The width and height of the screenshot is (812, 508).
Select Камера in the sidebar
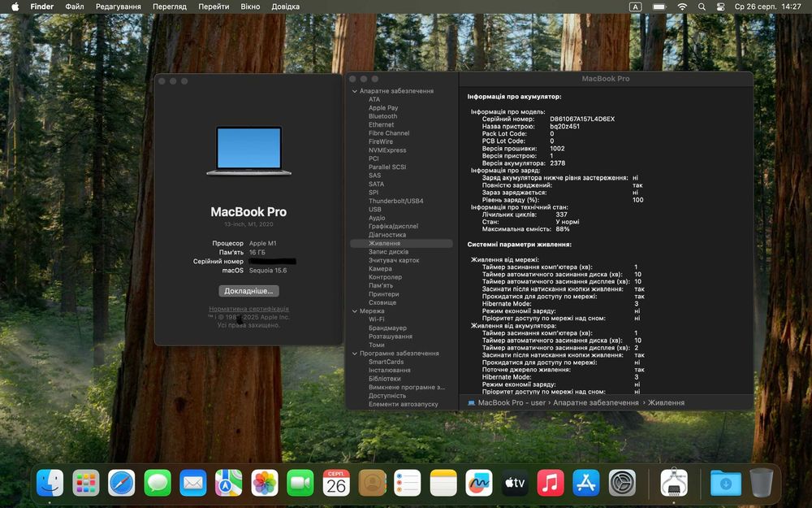[x=380, y=269]
